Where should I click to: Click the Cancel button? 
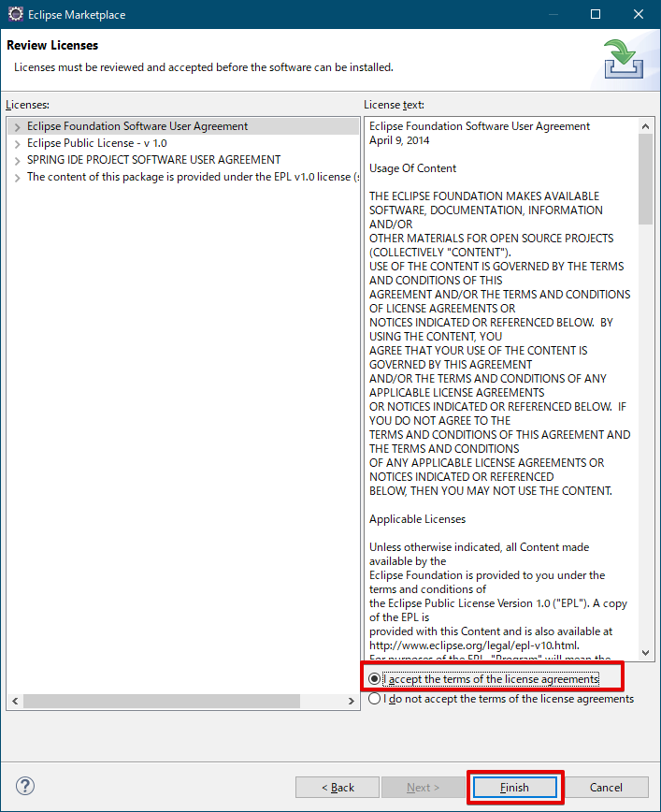pos(606,787)
